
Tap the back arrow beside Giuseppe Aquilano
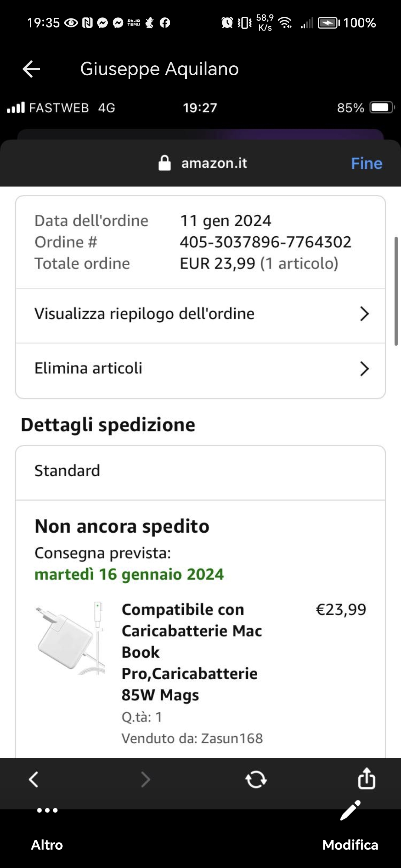32,69
